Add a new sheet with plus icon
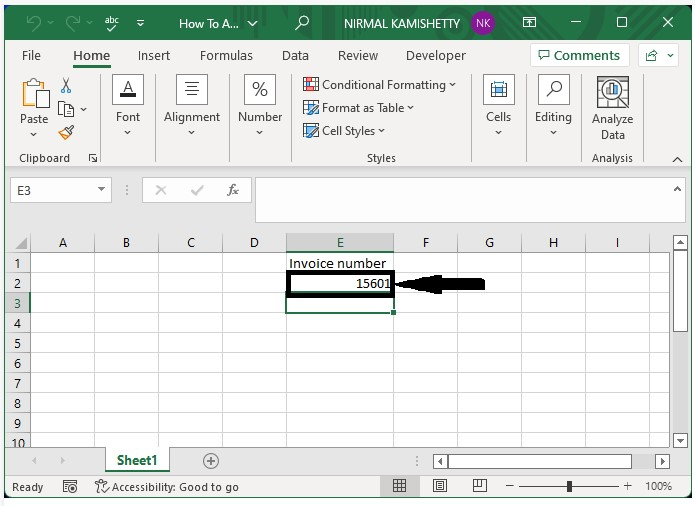The image size is (695, 506). tap(211, 461)
